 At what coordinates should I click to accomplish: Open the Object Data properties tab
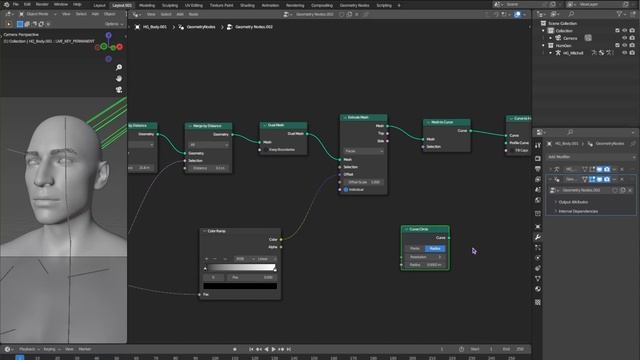pyautogui.click(x=538, y=278)
